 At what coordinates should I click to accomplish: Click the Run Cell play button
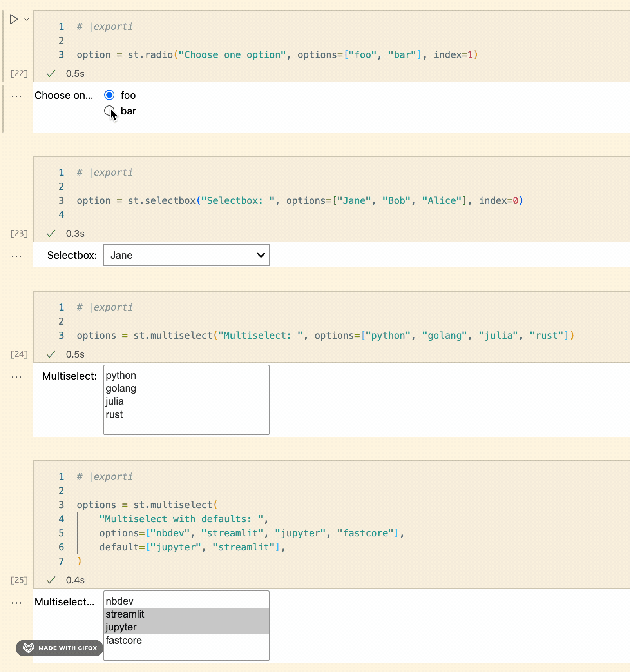13,19
